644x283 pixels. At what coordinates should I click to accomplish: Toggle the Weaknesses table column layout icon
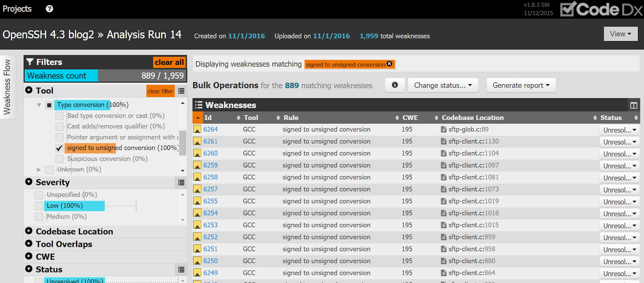634,105
